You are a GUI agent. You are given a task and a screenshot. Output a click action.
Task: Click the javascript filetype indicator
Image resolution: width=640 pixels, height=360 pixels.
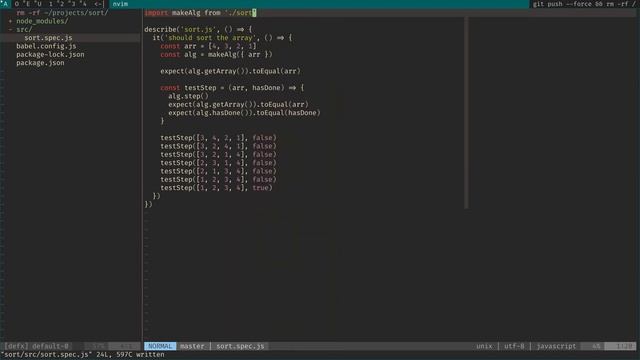coord(556,346)
